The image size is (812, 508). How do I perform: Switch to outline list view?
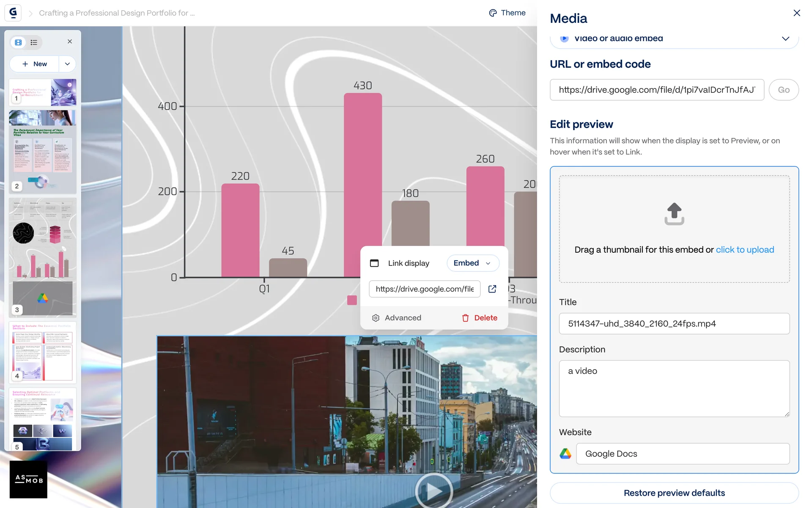[x=34, y=42]
